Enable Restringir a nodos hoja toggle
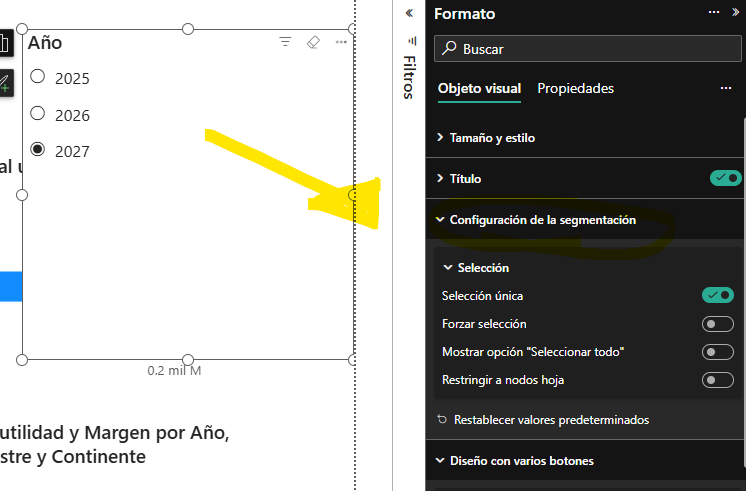Screen dimensions: 746x491 pos(719,380)
